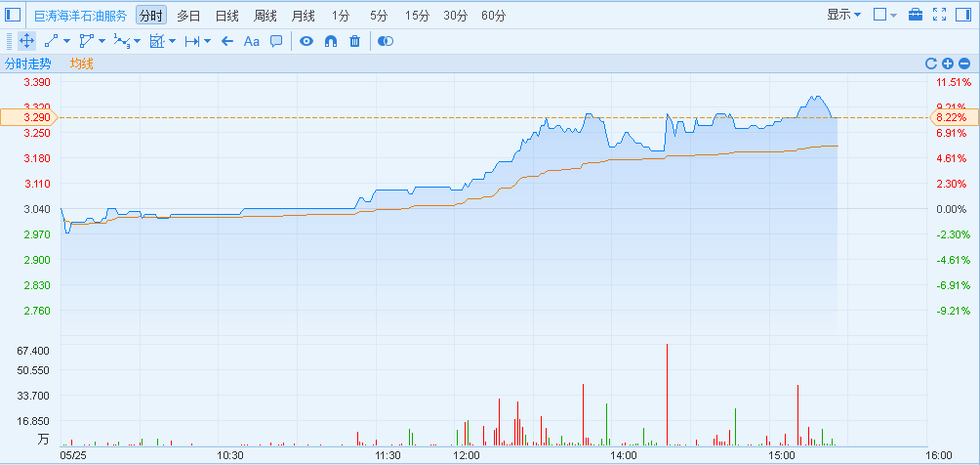Select the line segment drawing tool

[x=52, y=41]
